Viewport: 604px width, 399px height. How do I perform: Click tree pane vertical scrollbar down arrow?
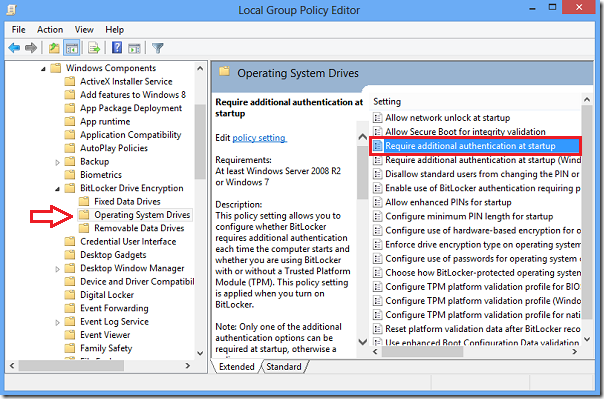(x=200, y=353)
